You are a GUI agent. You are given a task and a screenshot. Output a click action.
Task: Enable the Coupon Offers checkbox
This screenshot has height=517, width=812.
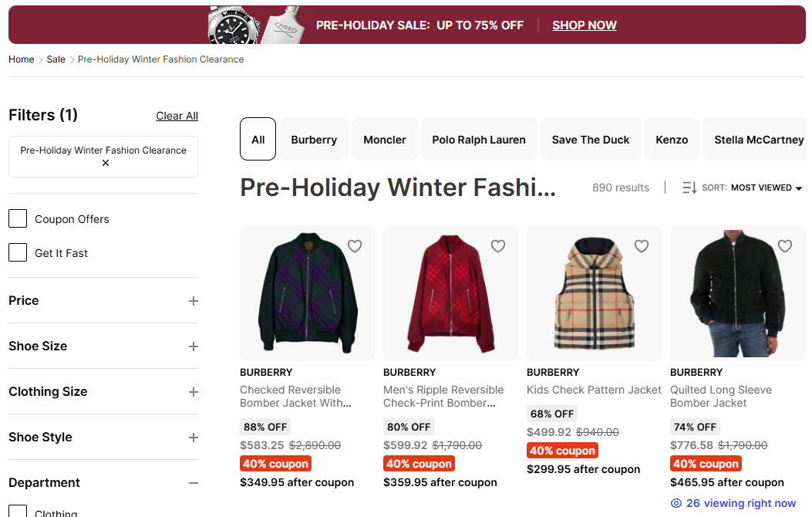click(x=18, y=219)
